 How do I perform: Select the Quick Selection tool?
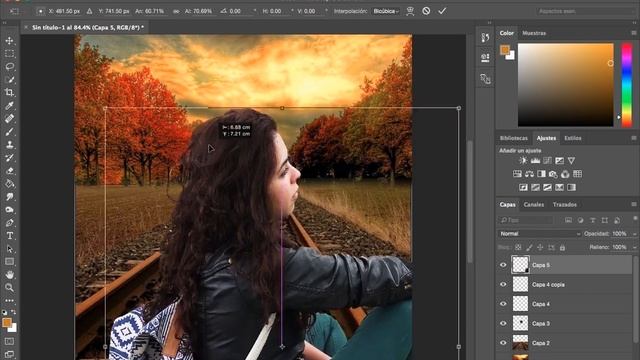9,80
